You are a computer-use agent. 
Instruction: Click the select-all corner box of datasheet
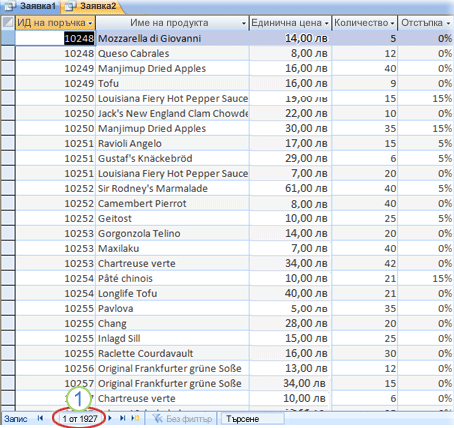[x=8, y=23]
